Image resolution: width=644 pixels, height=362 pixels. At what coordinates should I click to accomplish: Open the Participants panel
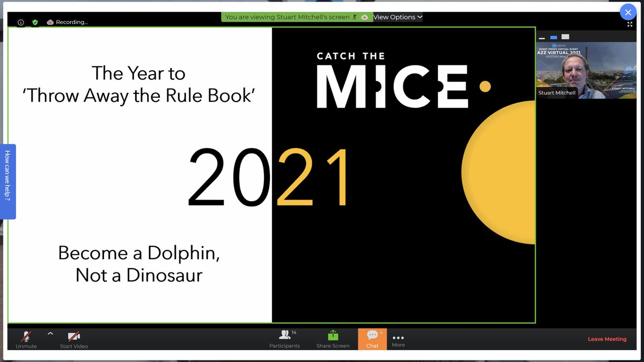click(284, 339)
